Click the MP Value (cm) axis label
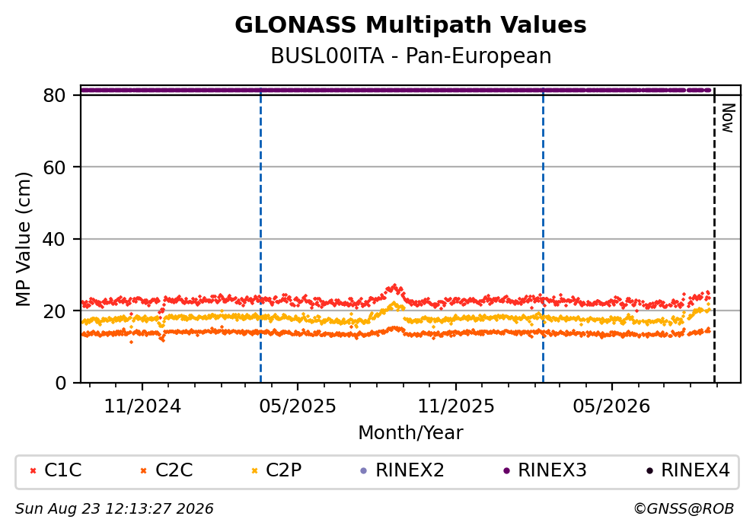Viewport: 756px width, 532px height. (23, 239)
